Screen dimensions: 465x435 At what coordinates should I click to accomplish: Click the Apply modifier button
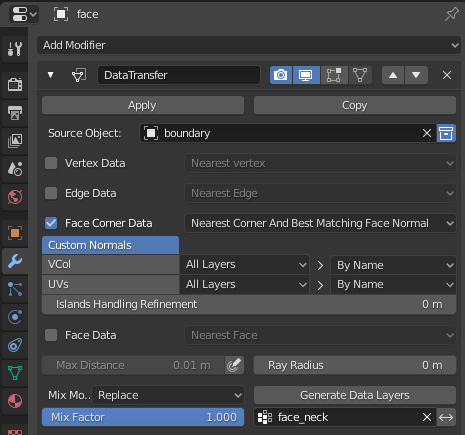click(143, 105)
